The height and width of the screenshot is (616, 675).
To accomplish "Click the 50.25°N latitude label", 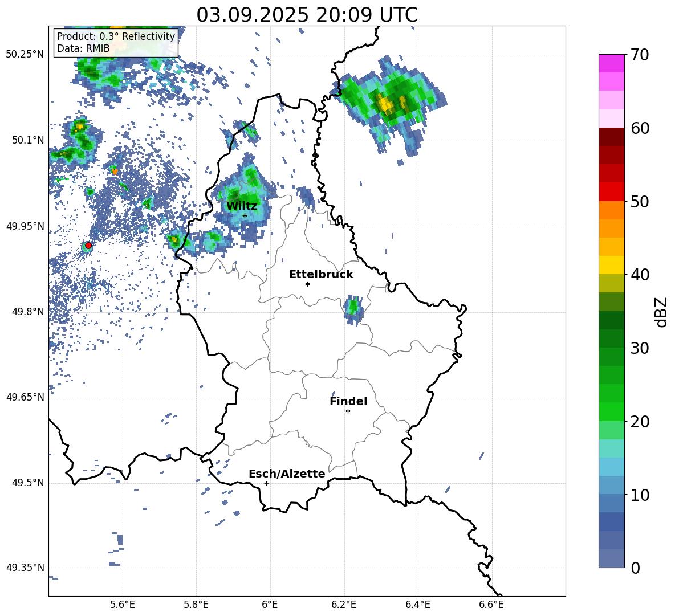I will (25, 55).
